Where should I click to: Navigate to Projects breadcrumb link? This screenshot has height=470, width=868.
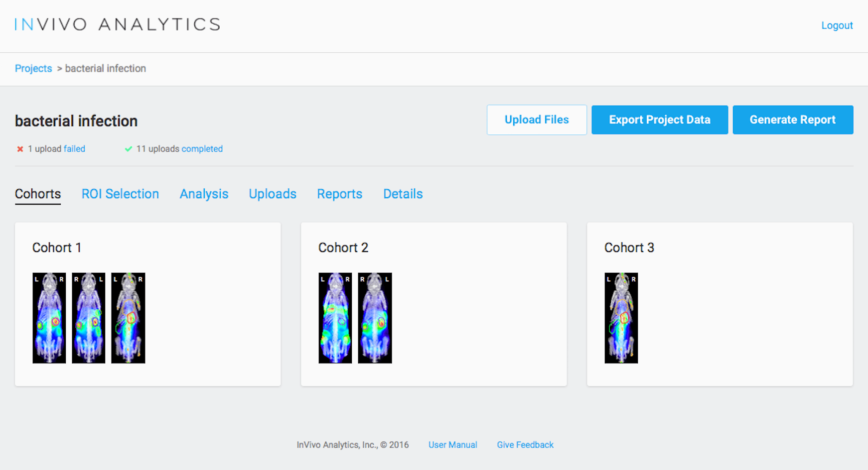pos(33,68)
